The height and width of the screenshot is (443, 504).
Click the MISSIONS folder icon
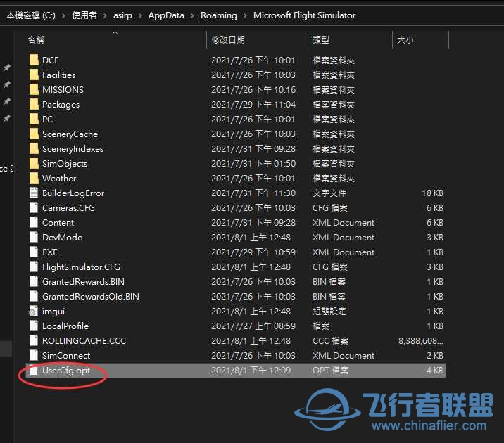pos(34,89)
